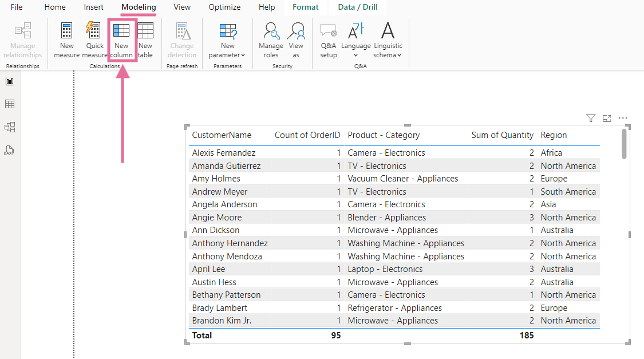Switch to Report view in sidebar
The height and width of the screenshot is (359, 644).
click(10, 81)
